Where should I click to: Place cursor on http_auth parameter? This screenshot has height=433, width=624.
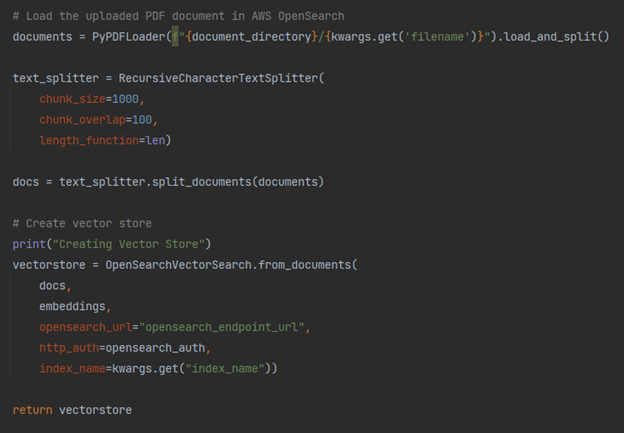[69, 348]
